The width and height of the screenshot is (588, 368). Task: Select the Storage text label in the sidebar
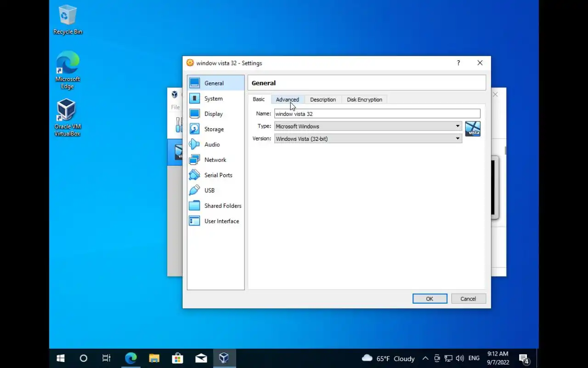click(214, 129)
